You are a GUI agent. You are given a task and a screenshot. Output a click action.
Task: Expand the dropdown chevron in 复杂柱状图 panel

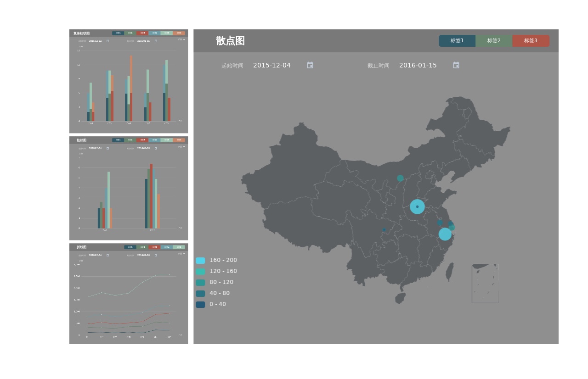point(184,39)
